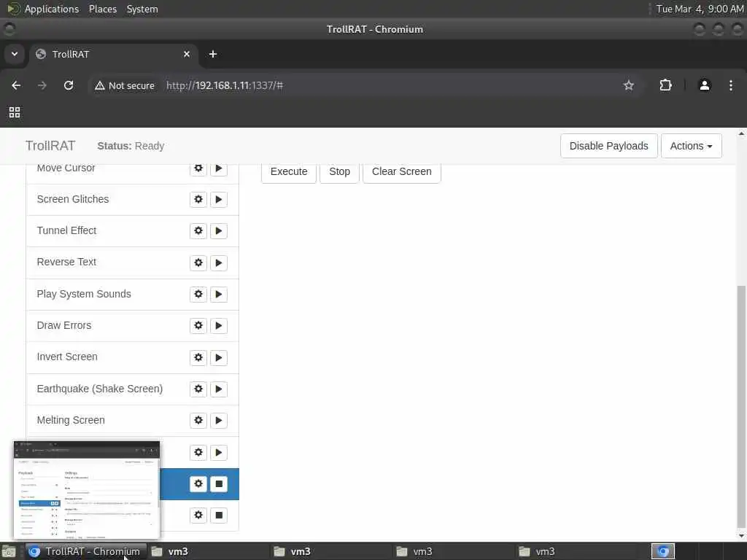Open settings gear for Invert Screen
The image size is (747, 560).
click(198, 357)
